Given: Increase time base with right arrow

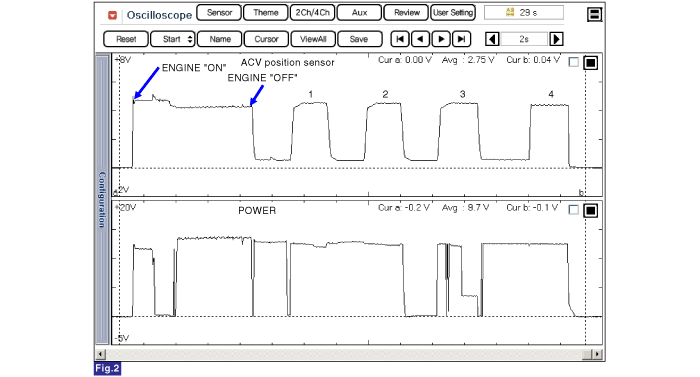Looking at the screenshot, I should pyautogui.click(x=556, y=39).
